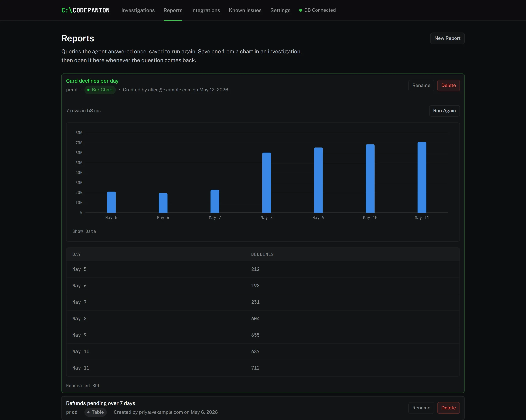
Task: Select the 212 declines value
Action: pyautogui.click(x=255, y=269)
